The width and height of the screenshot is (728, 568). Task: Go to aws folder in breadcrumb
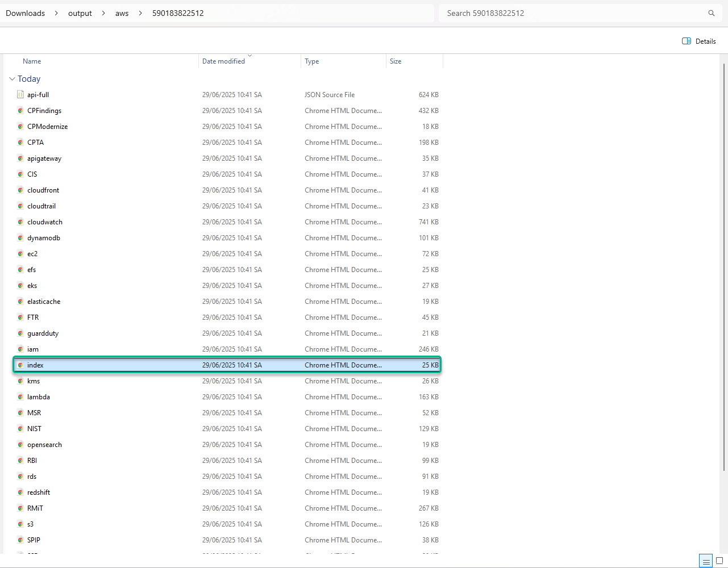122,13
